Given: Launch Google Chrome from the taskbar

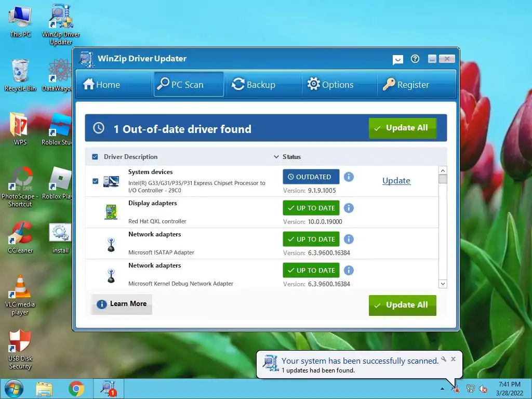Looking at the screenshot, I should 76,389.
